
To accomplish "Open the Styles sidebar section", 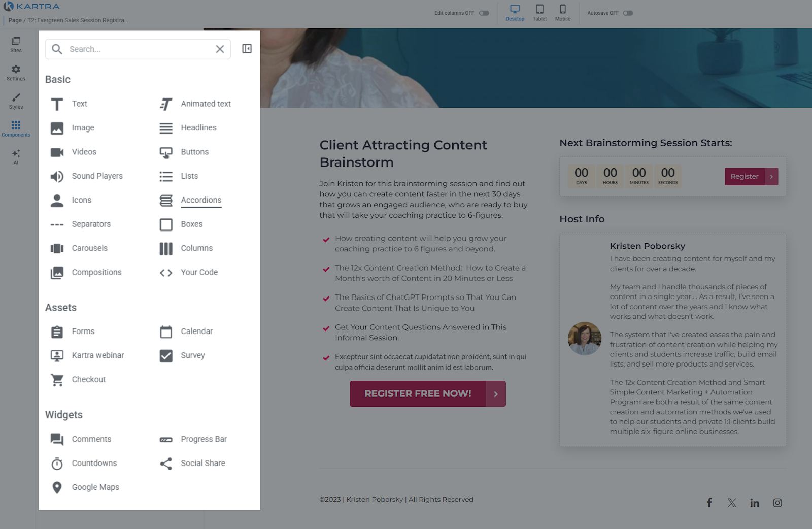I will (16, 101).
